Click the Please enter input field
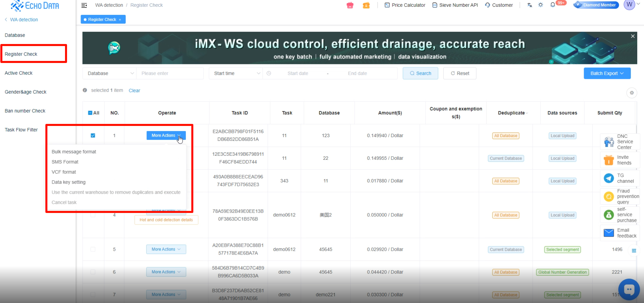Image resolution: width=644 pixels, height=303 pixels. click(x=170, y=73)
